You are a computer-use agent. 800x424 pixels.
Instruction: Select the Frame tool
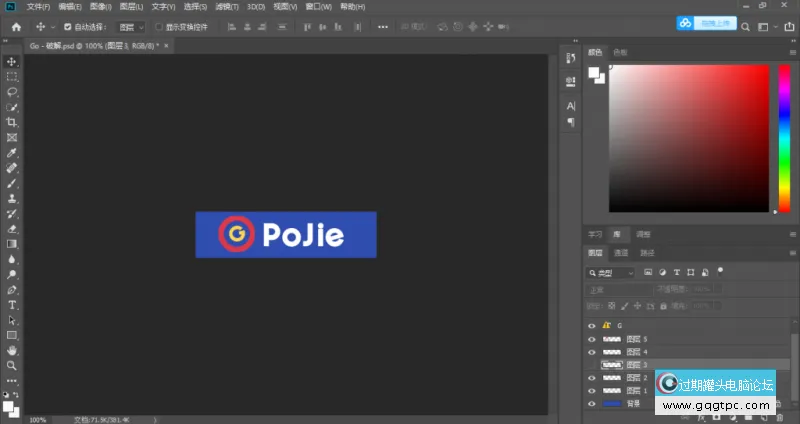point(12,138)
